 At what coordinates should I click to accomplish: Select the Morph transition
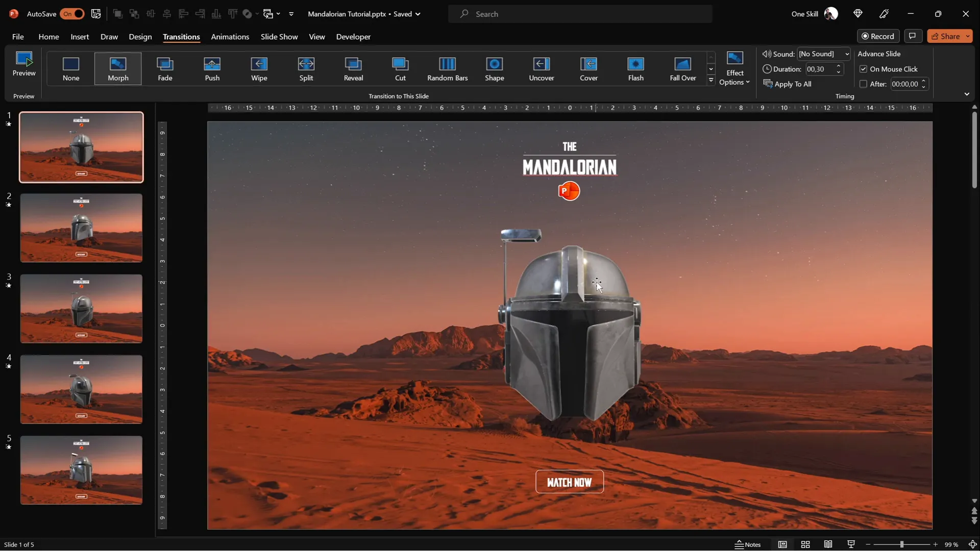pyautogui.click(x=118, y=69)
